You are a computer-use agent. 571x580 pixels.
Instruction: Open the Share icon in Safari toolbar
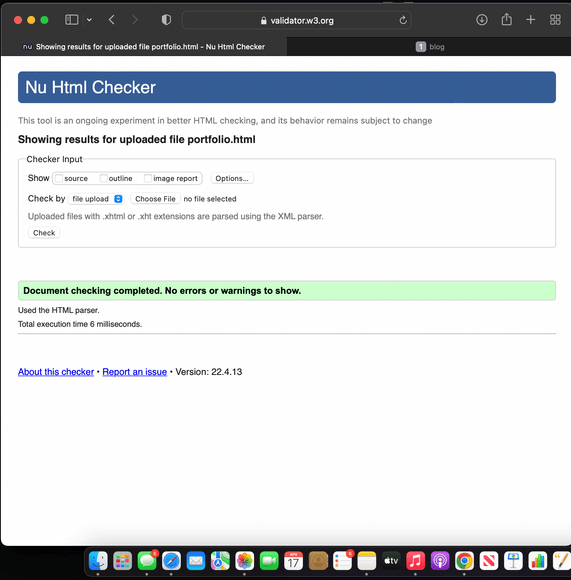pyautogui.click(x=506, y=19)
